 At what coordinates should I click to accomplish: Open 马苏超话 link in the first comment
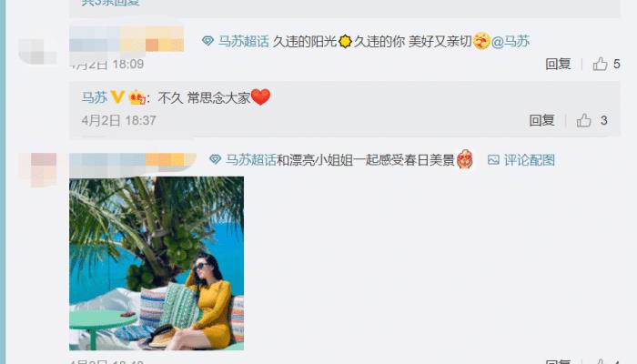243,41
